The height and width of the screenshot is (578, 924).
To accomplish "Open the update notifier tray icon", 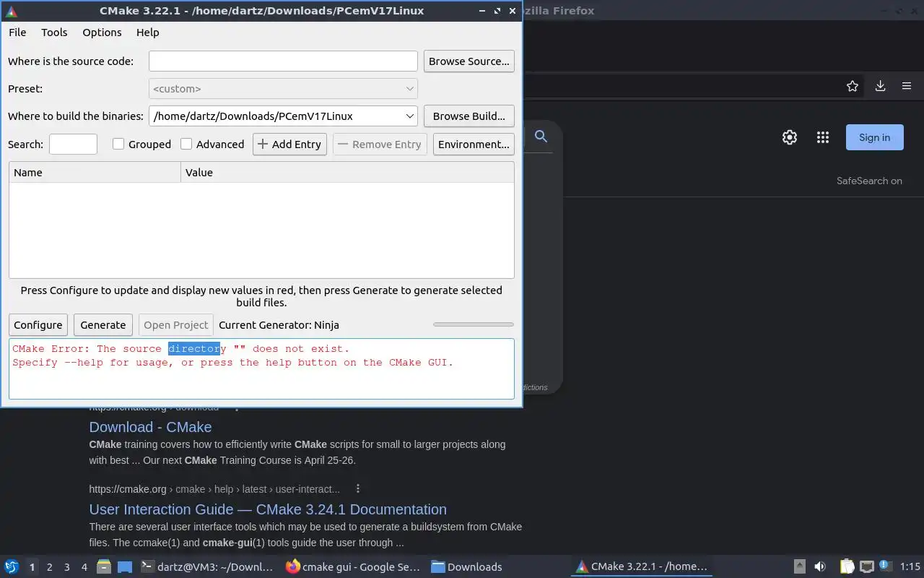I will point(886,566).
